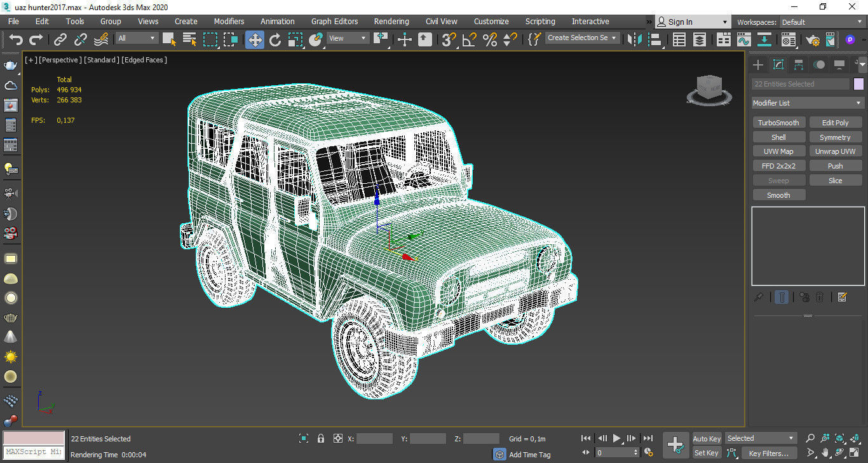Expand the Modifier List dropdown
The image size is (868, 463).
coord(808,103)
